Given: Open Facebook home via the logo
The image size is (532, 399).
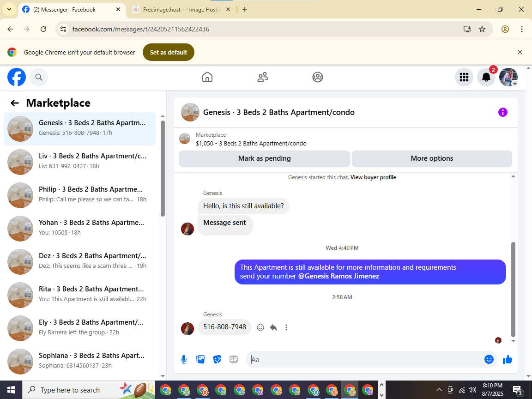Looking at the screenshot, I should (x=16, y=78).
